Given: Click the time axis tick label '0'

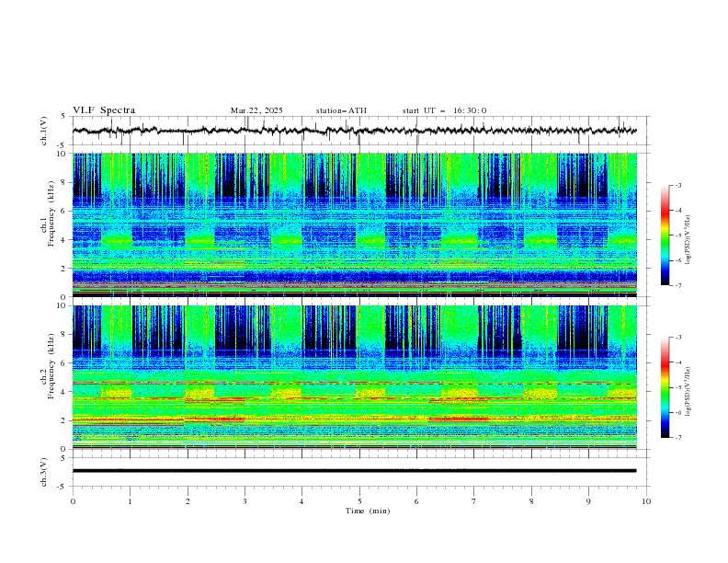Looking at the screenshot, I should click(x=73, y=501).
